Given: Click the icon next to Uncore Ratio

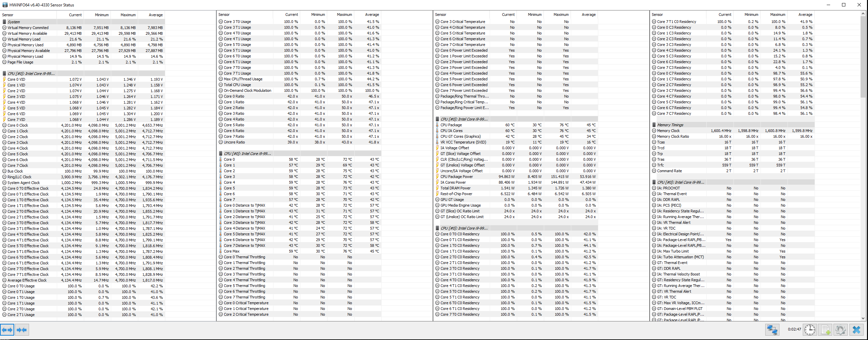Looking at the screenshot, I should 221,142.
